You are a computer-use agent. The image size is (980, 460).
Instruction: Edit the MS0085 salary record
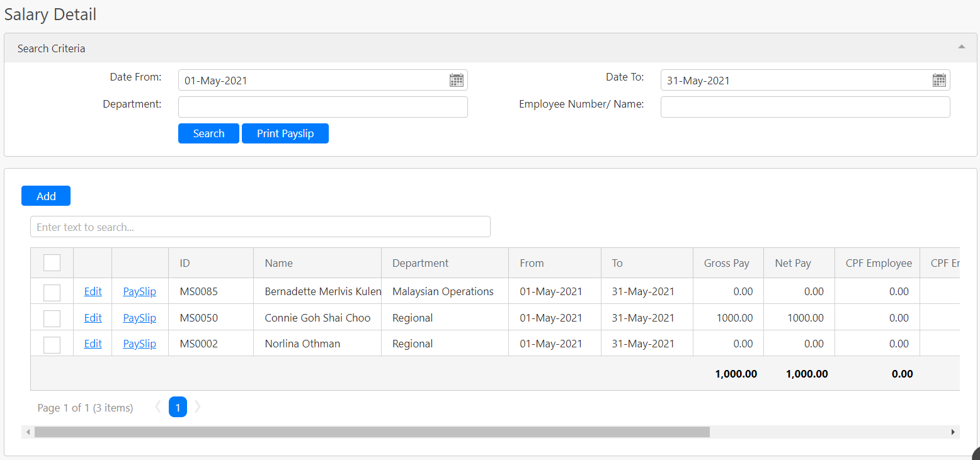[x=93, y=291]
